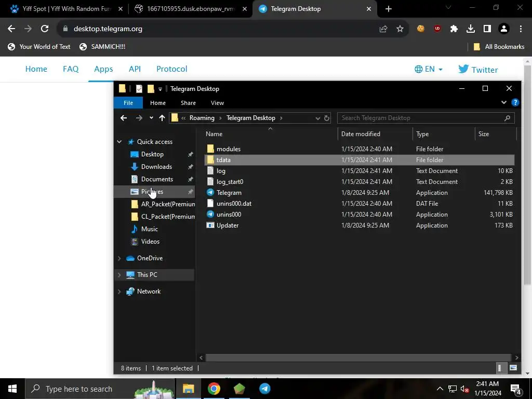Switch to the Yiff Spot browser tab
This screenshot has width=532, height=399.
pos(66,9)
